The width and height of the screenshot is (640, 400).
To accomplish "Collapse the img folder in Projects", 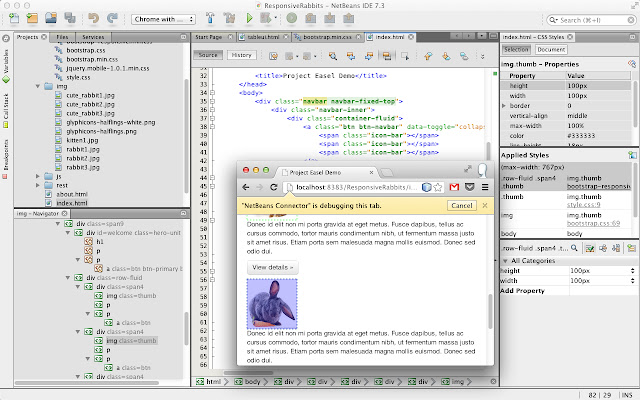I will [37, 87].
